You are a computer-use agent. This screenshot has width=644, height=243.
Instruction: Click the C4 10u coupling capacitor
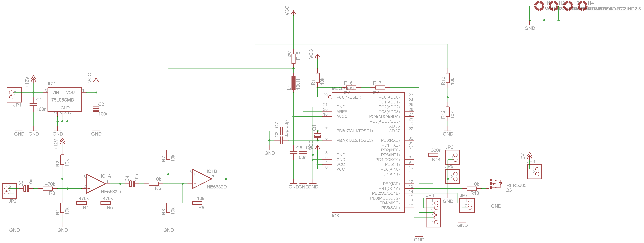tap(132, 184)
